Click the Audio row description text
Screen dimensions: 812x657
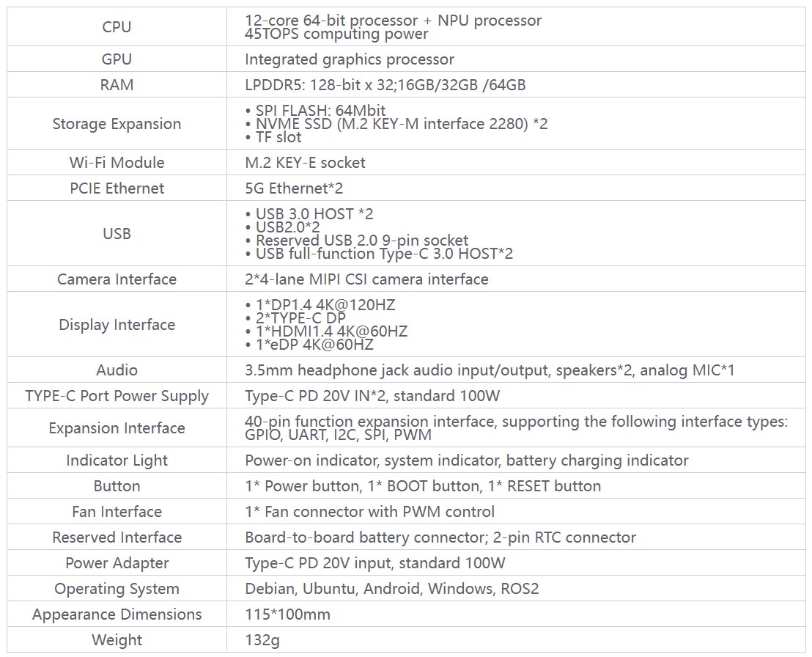[490, 370]
